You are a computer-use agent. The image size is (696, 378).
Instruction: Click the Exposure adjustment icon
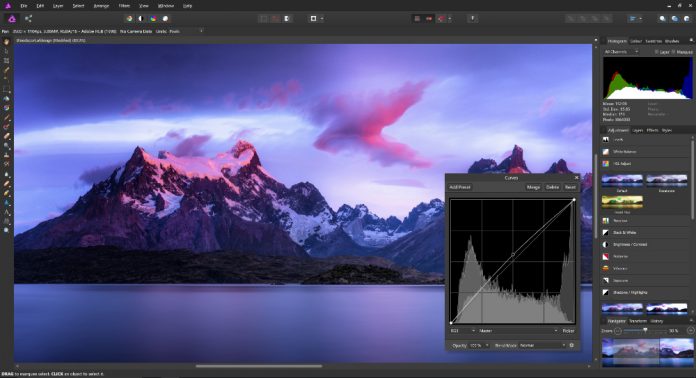[x=606, y=280]
